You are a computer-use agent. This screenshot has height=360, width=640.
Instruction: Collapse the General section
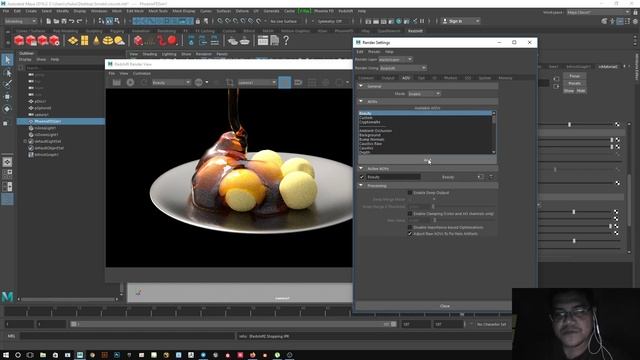tap(361, 86)
